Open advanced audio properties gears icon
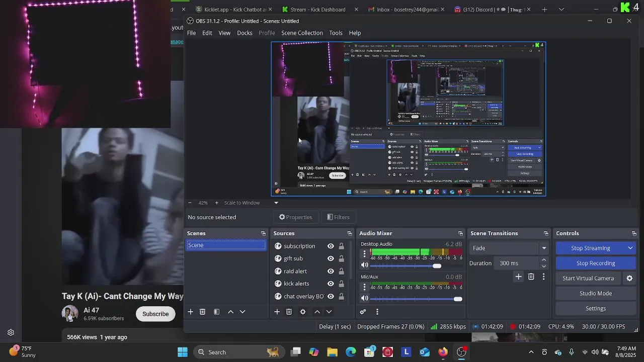This screenshot has height=362, width=644. pyautogui.click(x=363, y=312)
